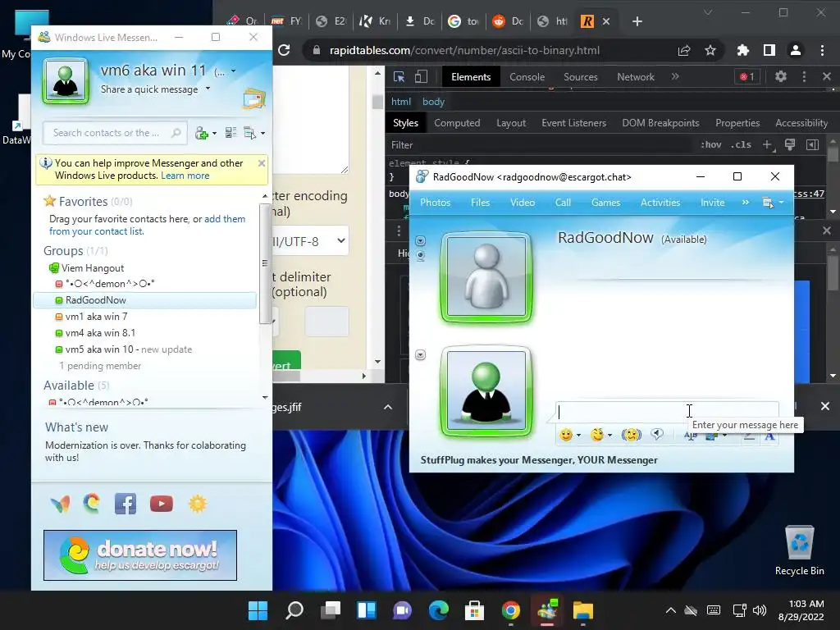
Task: Open Windows Start button on taskbar
Action: [258, 610]
